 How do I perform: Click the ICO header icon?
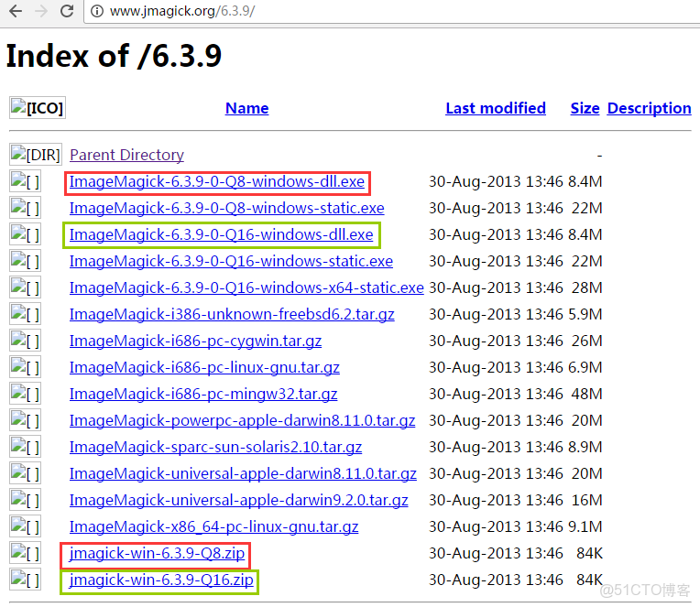38,108
